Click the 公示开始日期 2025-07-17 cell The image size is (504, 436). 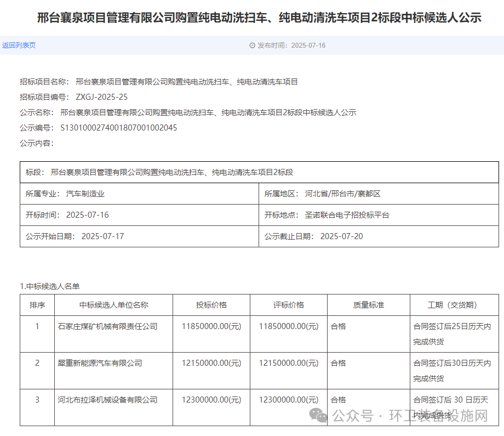click(140, 236)
